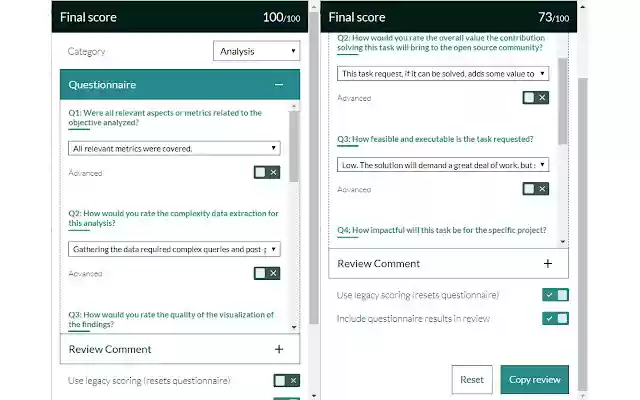Click down arrow of left panel scrollbar
The height and width of the screenshot is (400, 640).
[313, 396]
